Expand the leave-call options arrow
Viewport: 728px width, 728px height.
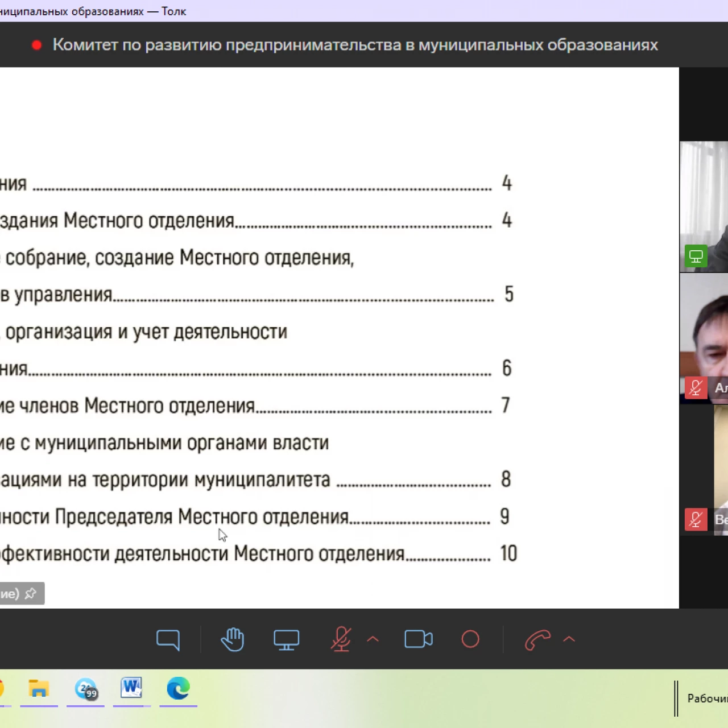point(569,639)
